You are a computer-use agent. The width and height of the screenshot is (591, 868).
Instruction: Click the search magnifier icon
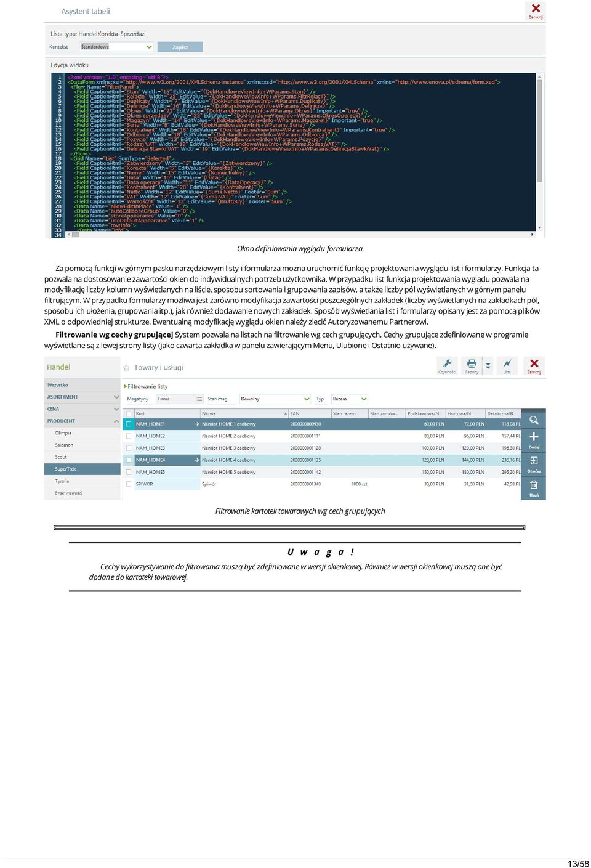[x=534, y=420]
